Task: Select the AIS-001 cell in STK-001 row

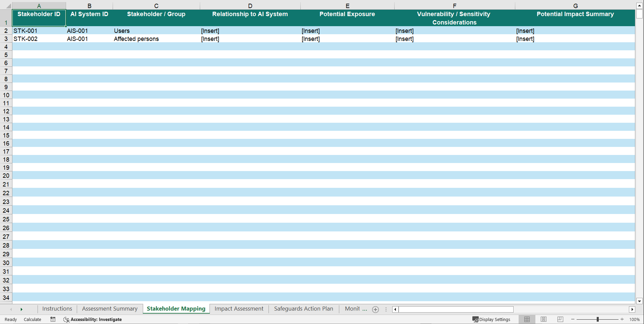Action: coord(89,31)
